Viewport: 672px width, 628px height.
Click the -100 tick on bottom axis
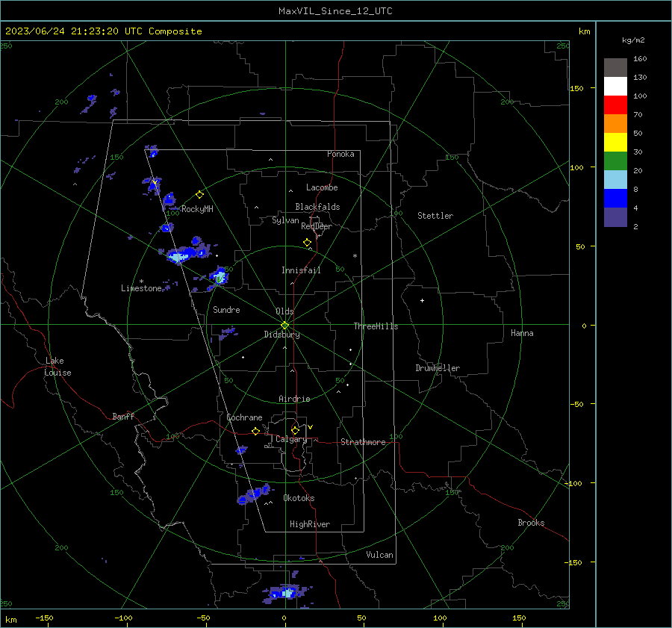point(123,618)
